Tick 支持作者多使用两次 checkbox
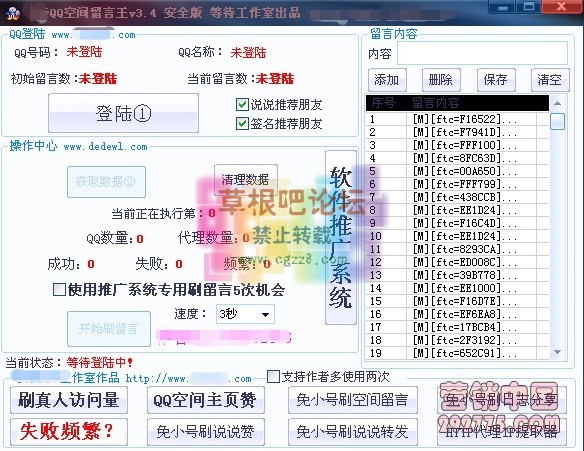This screenshot has width=584, height=451. click(x=273, y=377)
